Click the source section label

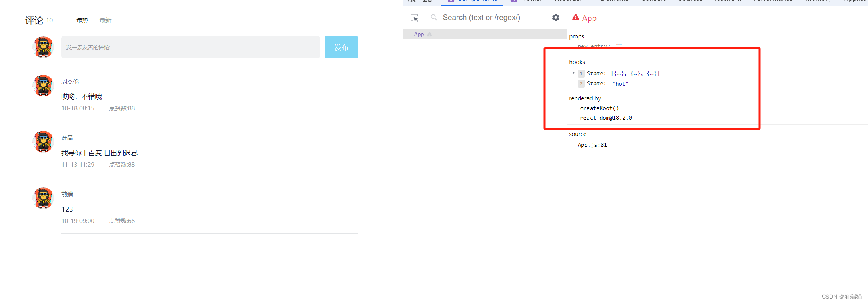pyautogui.click(x=578, y=134)
